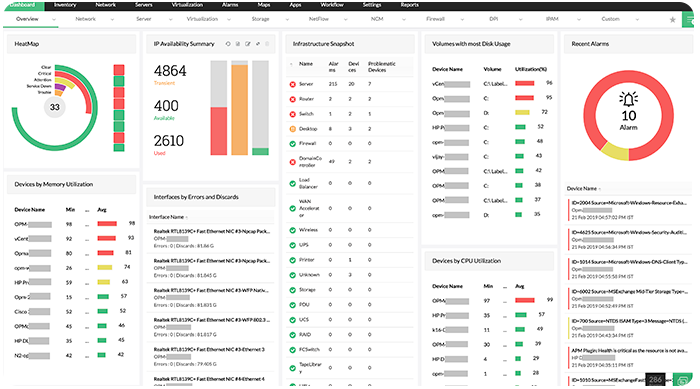Refresh the IP Availability Summary widget
The height and width of the screenshot is (389, 700).
[x=228, y=44]
